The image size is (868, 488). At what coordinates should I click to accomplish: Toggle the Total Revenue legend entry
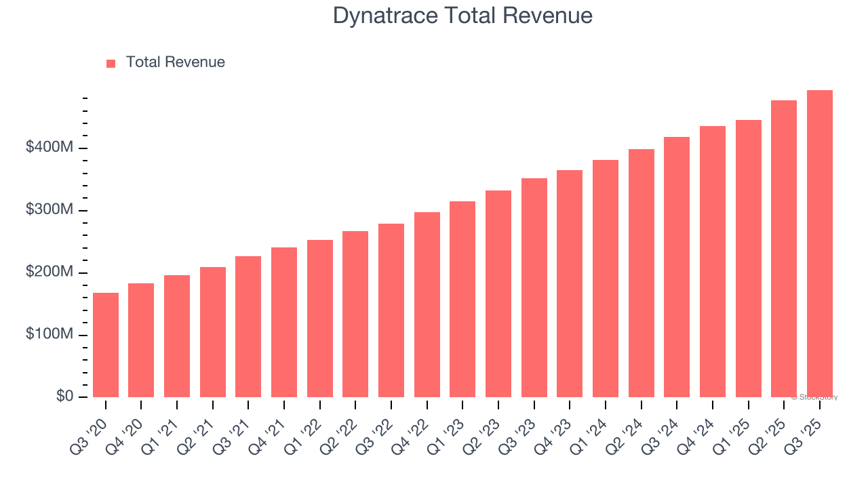coord(174,62)
